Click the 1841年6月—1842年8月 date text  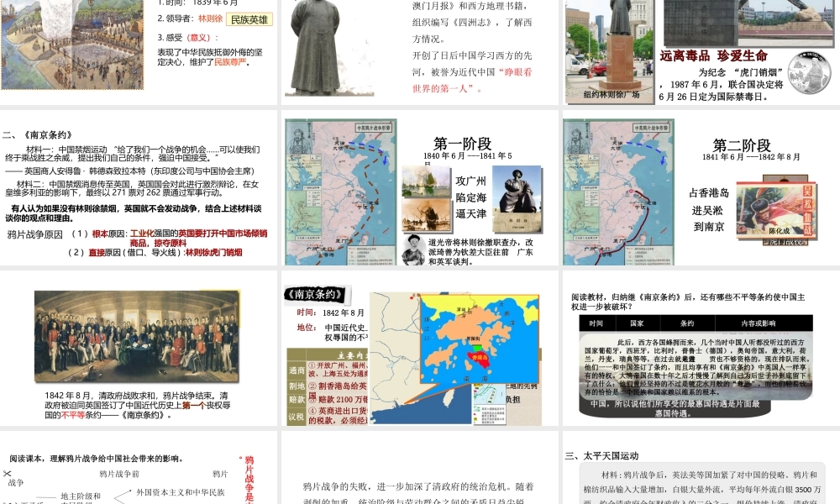(751, 157)
